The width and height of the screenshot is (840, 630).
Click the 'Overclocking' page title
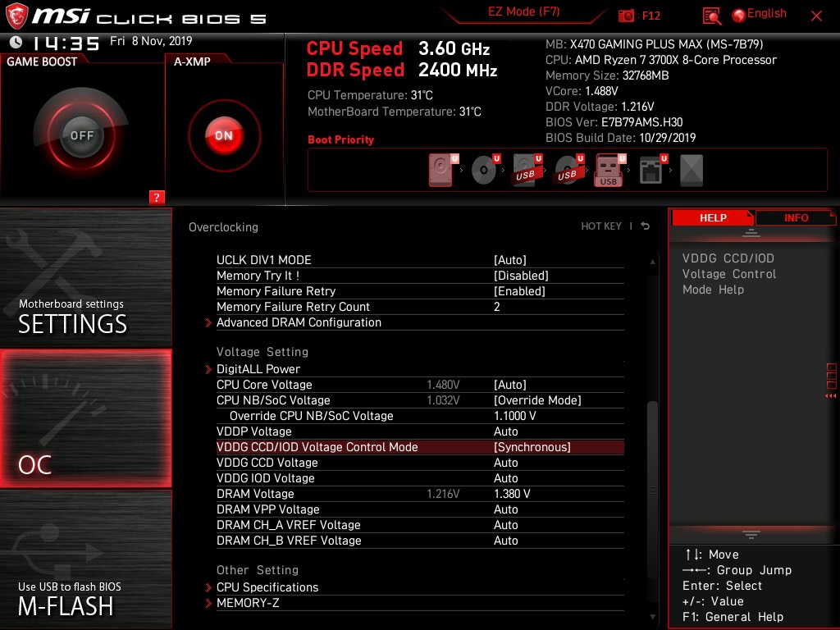[223, 227]
